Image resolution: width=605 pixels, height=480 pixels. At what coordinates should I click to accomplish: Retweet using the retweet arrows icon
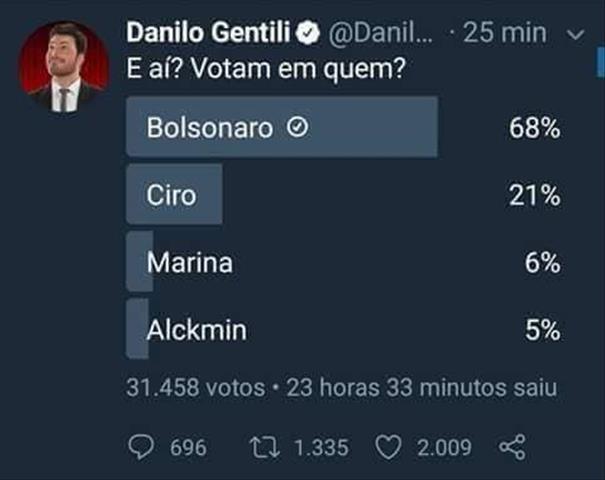260,447
